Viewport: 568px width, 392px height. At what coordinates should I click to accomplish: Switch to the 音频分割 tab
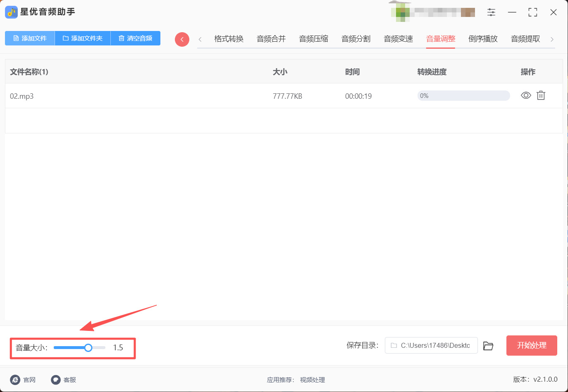click(x=356, y=39)
